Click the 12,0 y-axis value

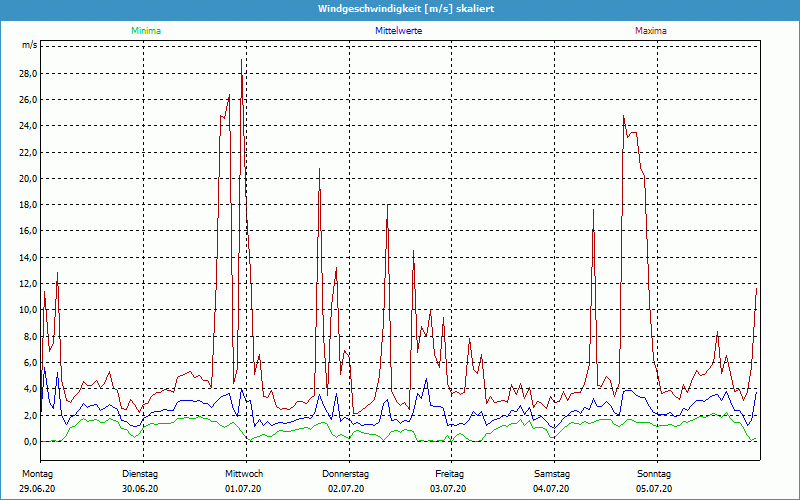[28, 284]
